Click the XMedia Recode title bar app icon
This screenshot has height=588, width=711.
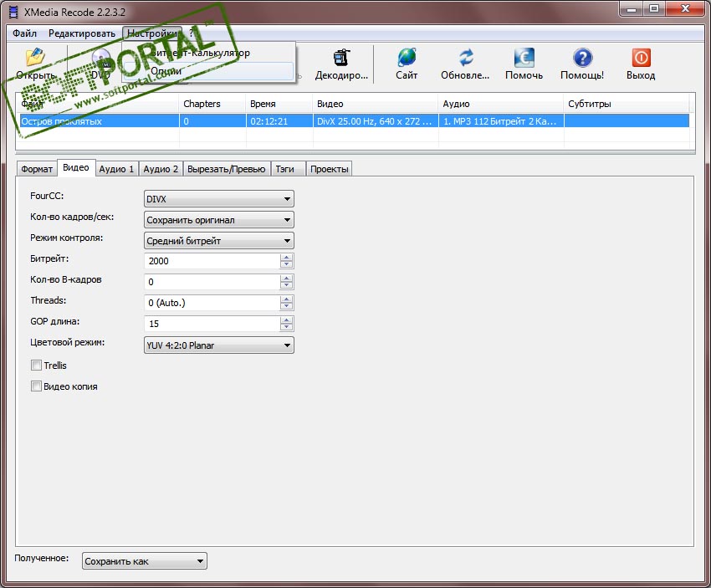click(x=13, y=12)
